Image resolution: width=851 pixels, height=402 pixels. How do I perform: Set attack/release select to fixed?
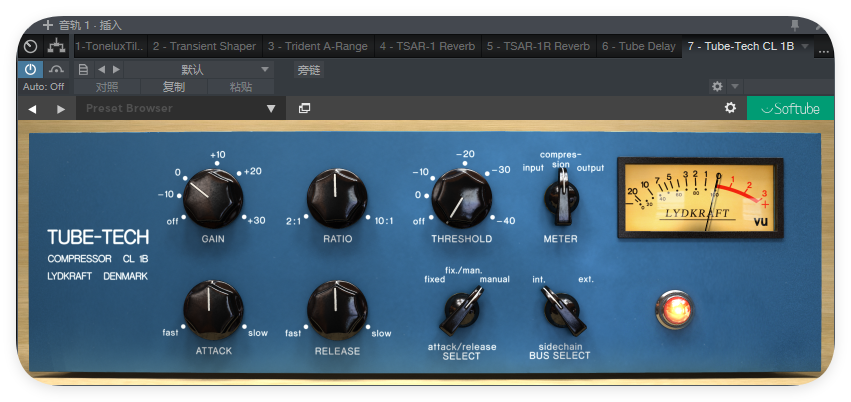pos(434,279)
